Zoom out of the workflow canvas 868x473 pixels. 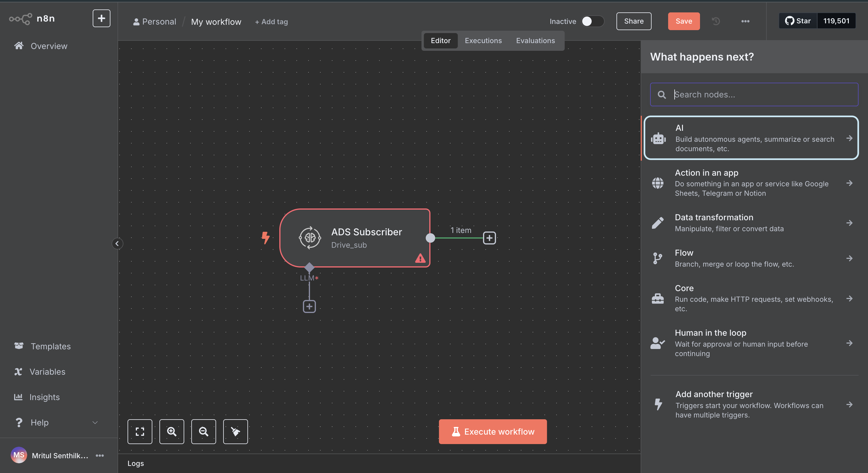(203, 432)
